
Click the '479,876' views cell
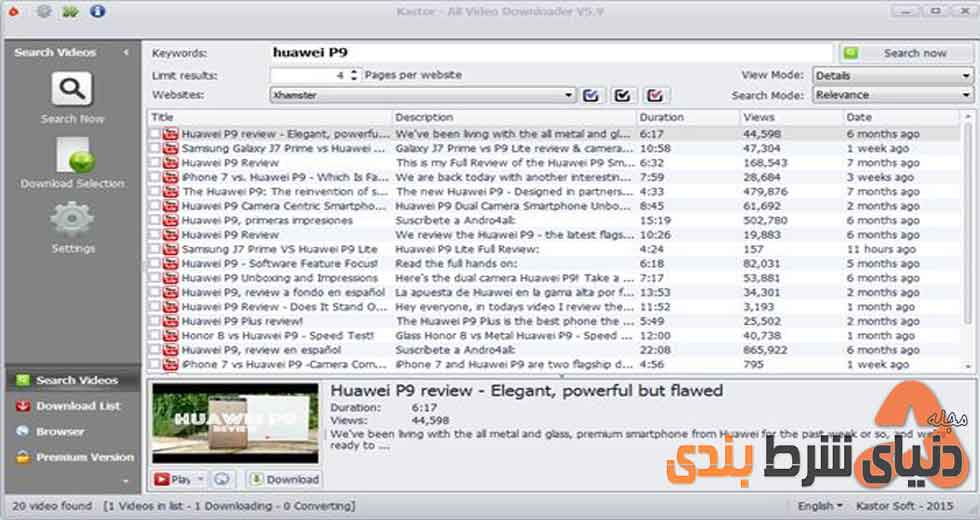tap(766, 191)
